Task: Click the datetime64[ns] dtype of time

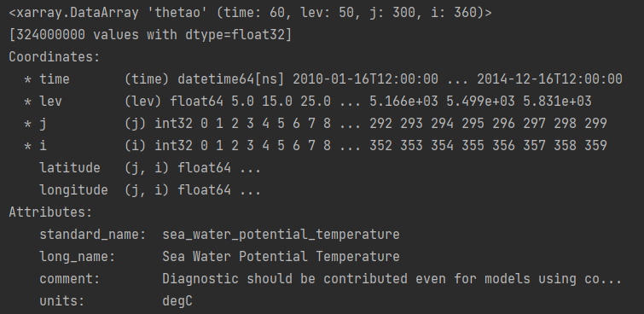Action: (x=231, y=79)
